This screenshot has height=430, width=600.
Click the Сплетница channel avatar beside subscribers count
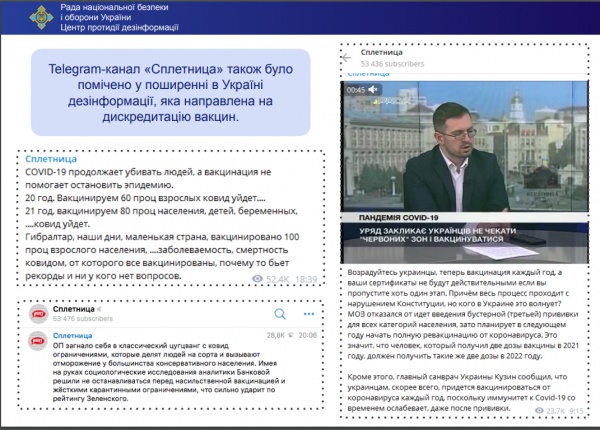39,314
